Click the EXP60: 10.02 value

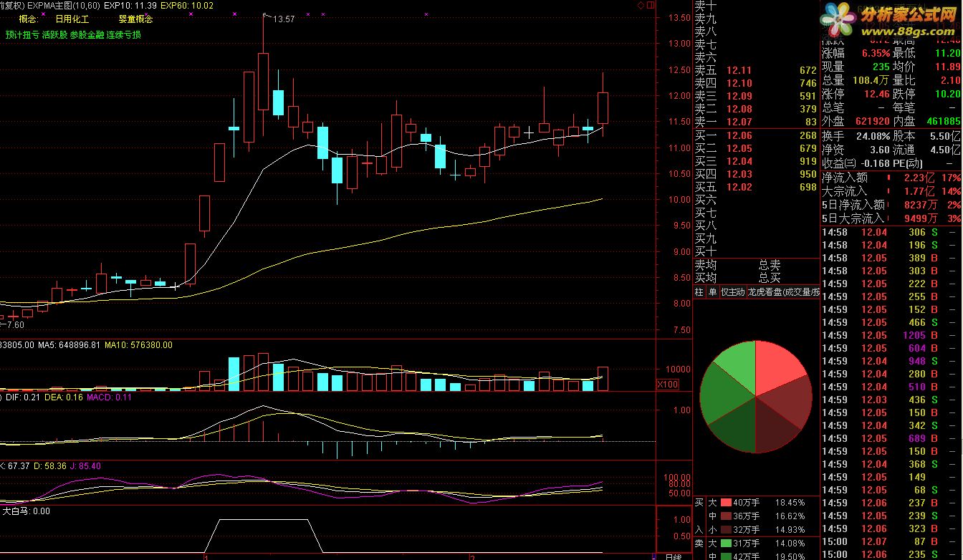point(186,5)
